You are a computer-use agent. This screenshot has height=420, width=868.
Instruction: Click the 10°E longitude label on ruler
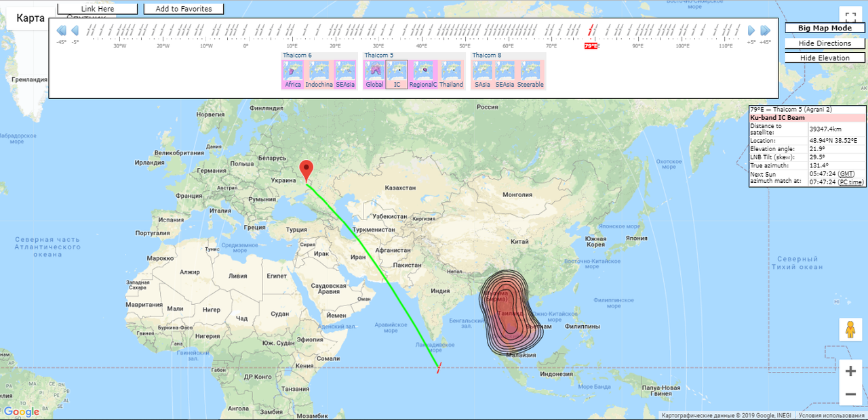(292, 46)
